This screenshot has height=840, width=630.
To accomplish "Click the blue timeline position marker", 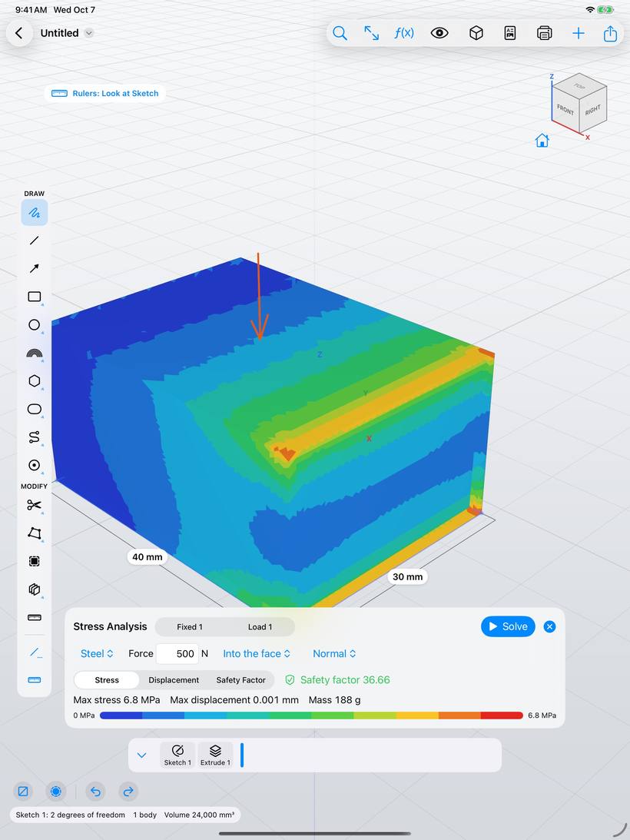I will tap(242, 755).
